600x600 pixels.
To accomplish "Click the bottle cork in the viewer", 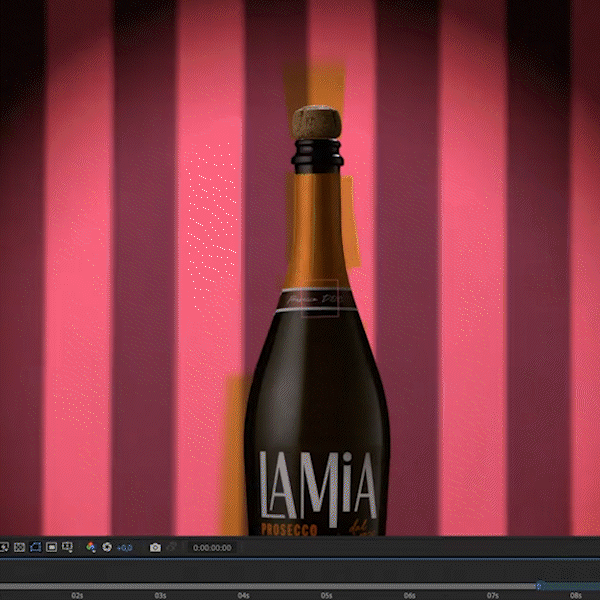I will coord(316,123).
